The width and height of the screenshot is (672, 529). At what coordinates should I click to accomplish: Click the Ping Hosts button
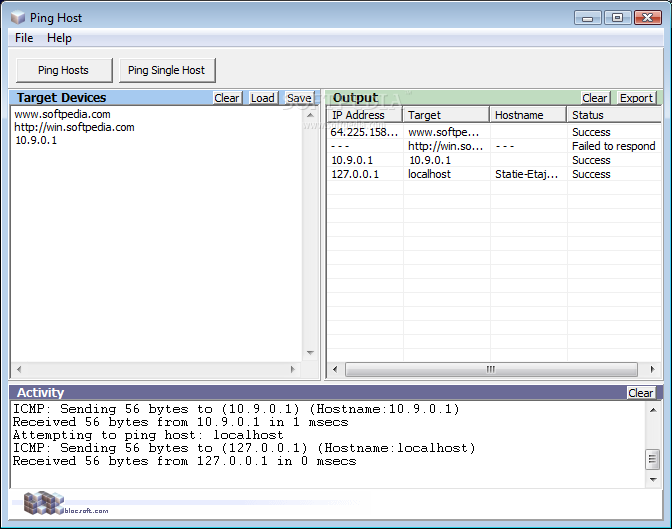pyautogui.click(x=64, y=70)
